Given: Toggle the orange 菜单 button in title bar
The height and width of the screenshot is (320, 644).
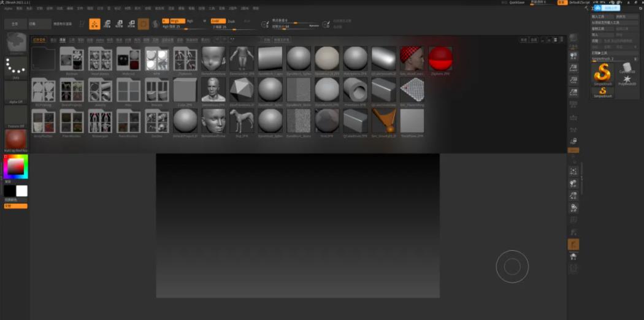Looking at the screenshot, I should tap(562, 2).
